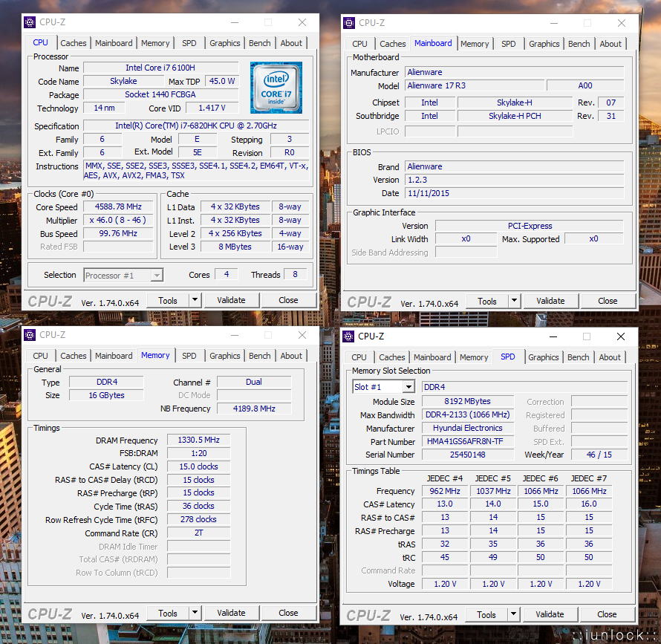Open Tools dropdown arrow in CPU window
This screenshot has width=661, height=644.
coord(195,300)
